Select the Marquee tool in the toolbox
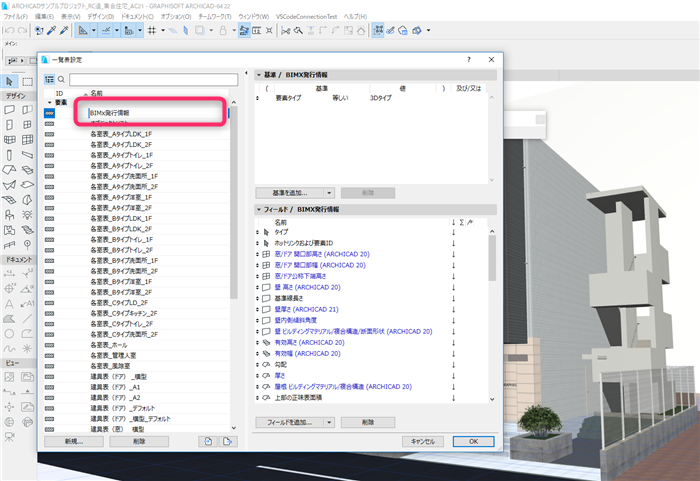700x481 pixels. pos(28,81)
